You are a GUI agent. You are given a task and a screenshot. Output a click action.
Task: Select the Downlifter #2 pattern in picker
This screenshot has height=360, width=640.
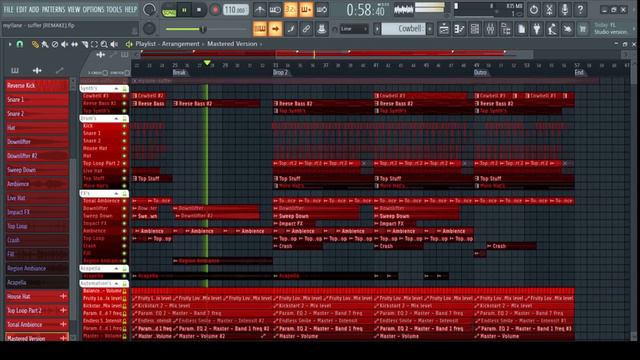37,156
